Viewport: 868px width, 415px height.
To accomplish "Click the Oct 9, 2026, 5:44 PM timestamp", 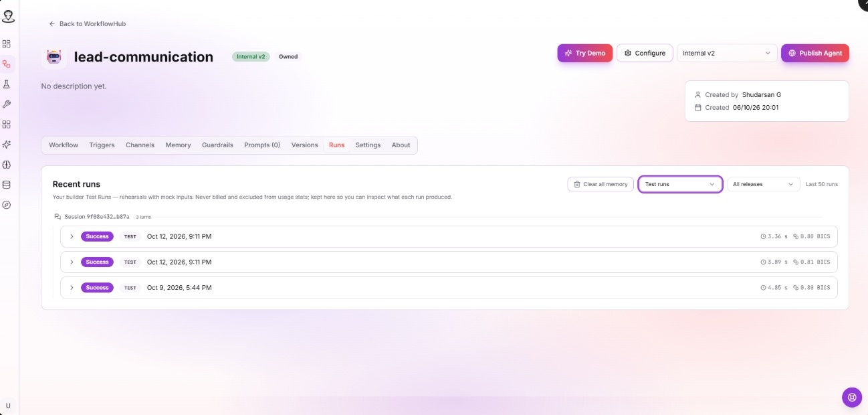I will (x=179, y=288).
